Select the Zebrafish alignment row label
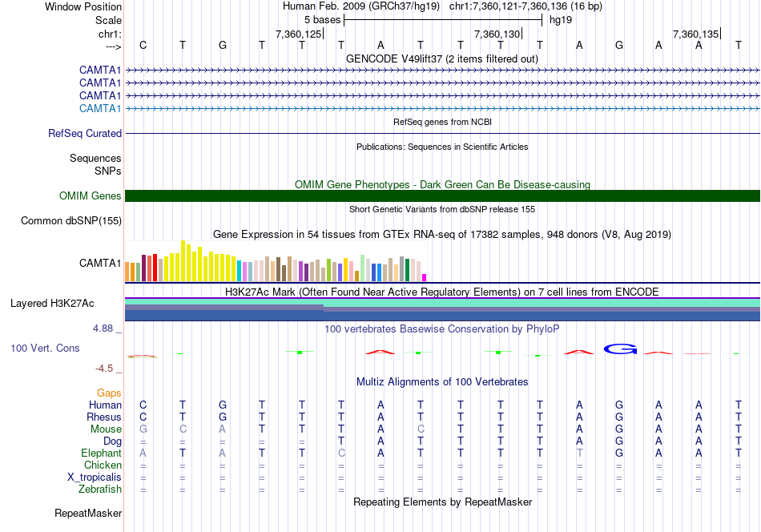 point(100,489)
